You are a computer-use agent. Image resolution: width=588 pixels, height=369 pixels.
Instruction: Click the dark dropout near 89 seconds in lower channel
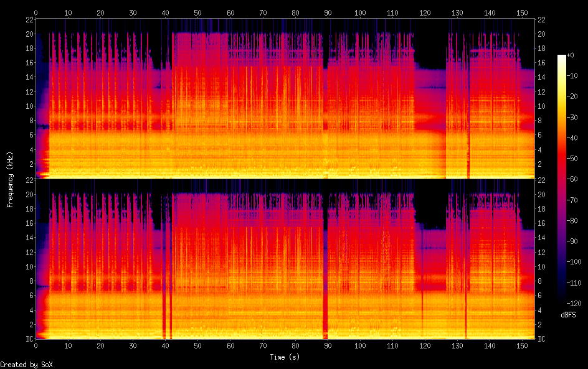tap(325, 274)
